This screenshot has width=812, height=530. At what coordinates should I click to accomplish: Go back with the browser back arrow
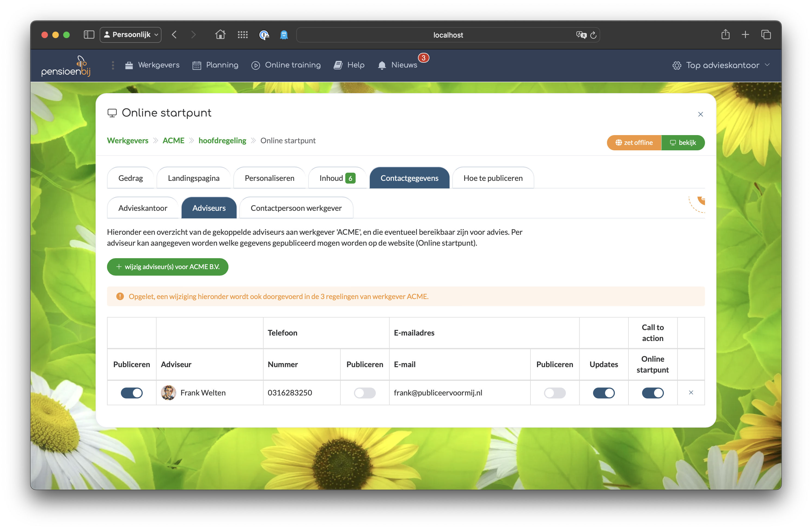pyautogui.click(x=174, y=35)
